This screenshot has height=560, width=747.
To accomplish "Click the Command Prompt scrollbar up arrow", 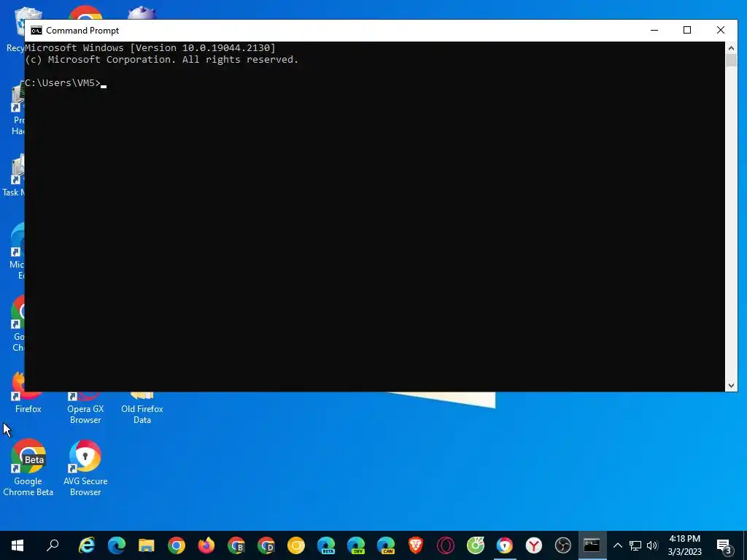I will 731,48.
